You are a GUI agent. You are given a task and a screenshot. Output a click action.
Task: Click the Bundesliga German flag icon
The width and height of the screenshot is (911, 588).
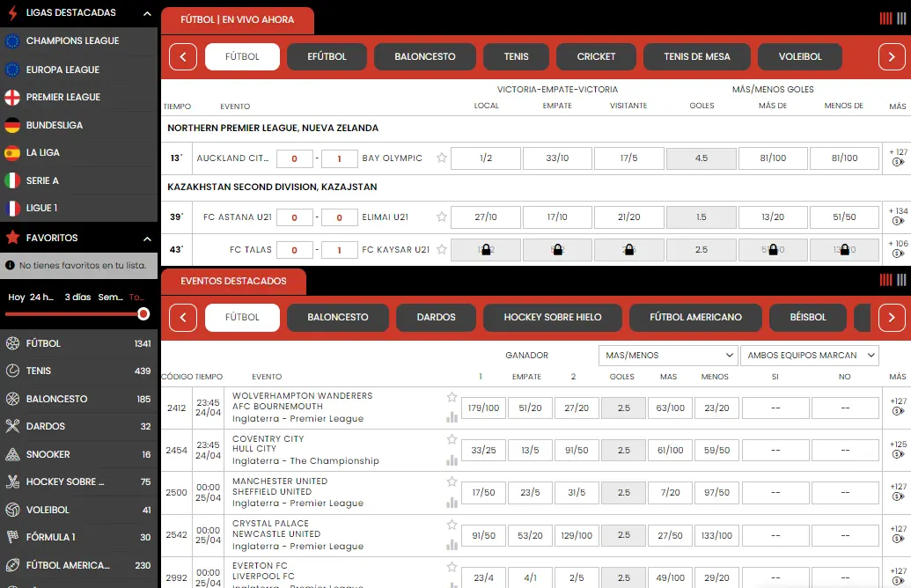point(12,125)
